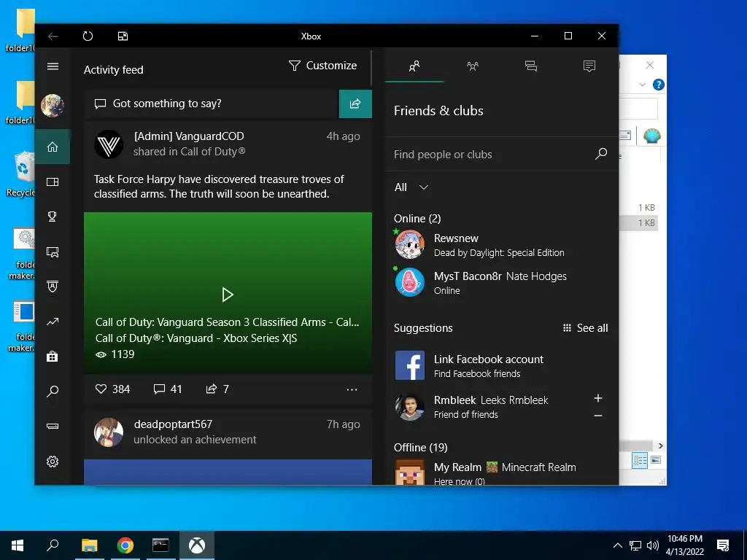Click the network icon in system tray
The image size is (747, 560).
click(x=635, y=545)
